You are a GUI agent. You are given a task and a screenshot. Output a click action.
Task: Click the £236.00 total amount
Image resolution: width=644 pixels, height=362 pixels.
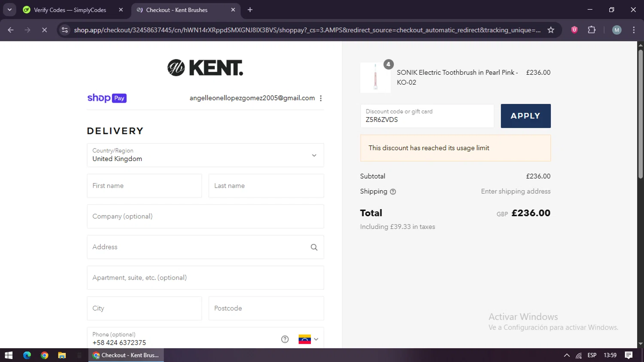[x=531, y=213]
